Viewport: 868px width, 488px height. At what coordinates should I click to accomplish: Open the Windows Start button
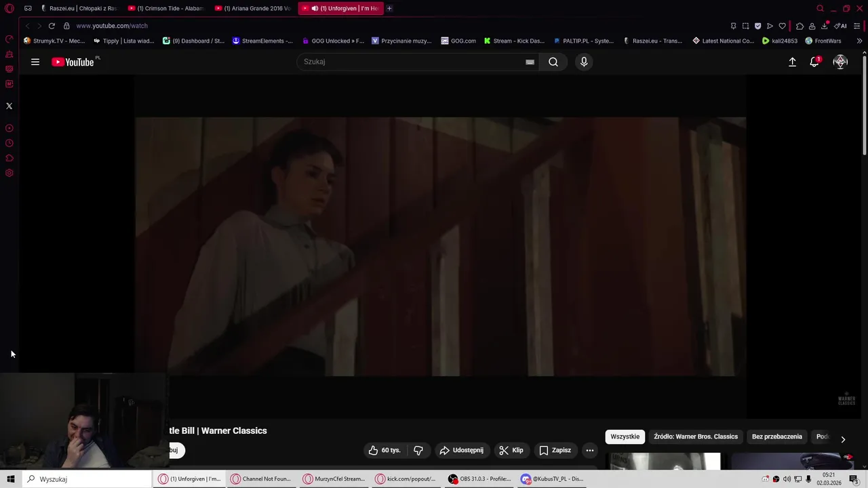pos(10,479)
